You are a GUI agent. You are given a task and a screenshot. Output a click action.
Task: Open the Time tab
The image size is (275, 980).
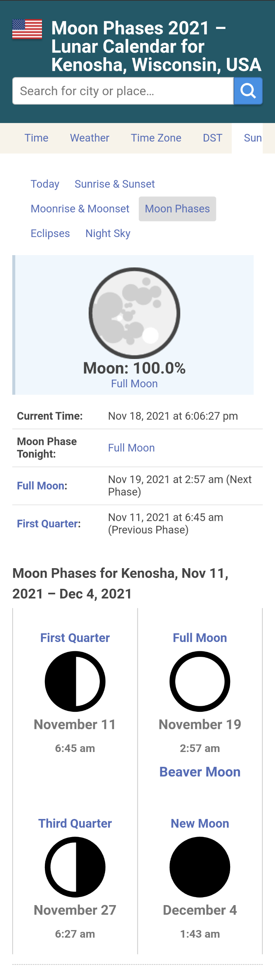tap(37, 138)
